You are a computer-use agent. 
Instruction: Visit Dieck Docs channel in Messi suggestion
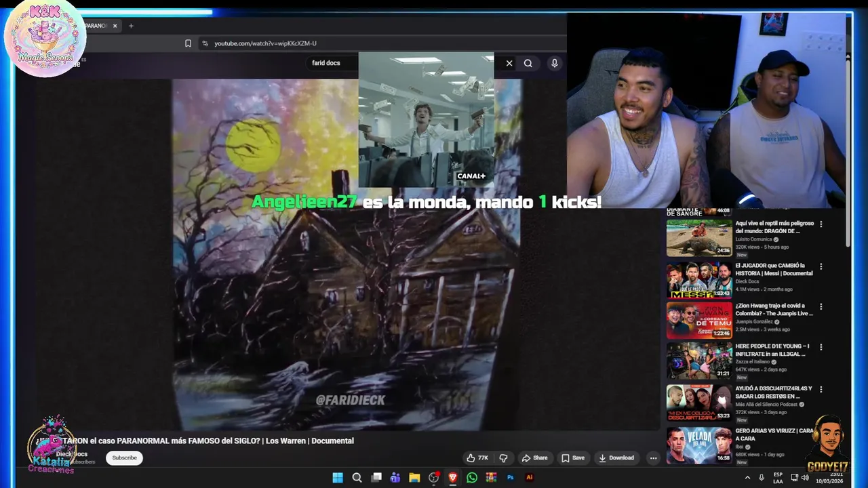[x=748, y=281]
